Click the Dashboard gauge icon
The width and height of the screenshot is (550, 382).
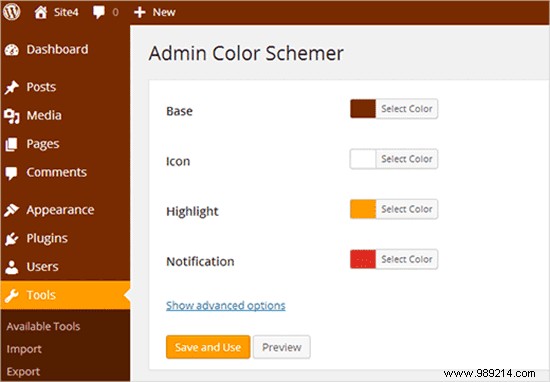pos(12,50)
